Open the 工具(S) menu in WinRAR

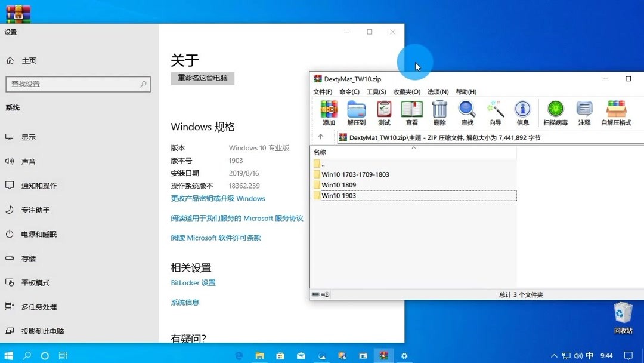click(x=376, y=91)
